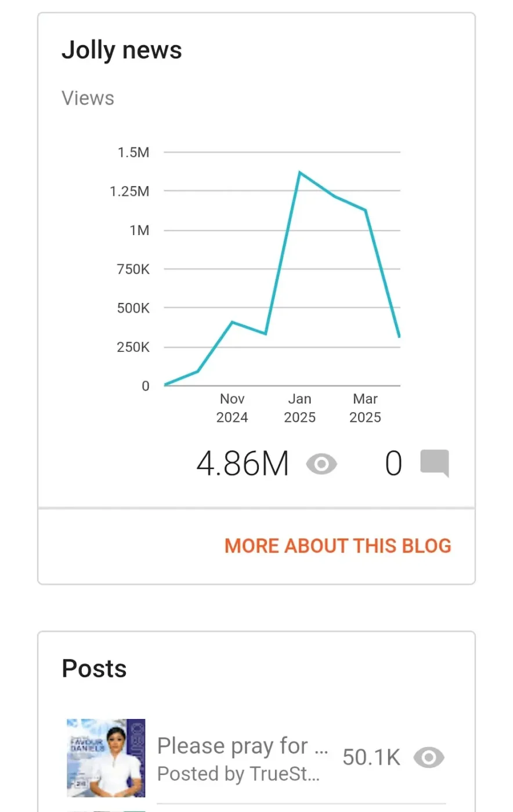
Task: Click the eye icon beside 4.86M
Action: pos(321,464)
